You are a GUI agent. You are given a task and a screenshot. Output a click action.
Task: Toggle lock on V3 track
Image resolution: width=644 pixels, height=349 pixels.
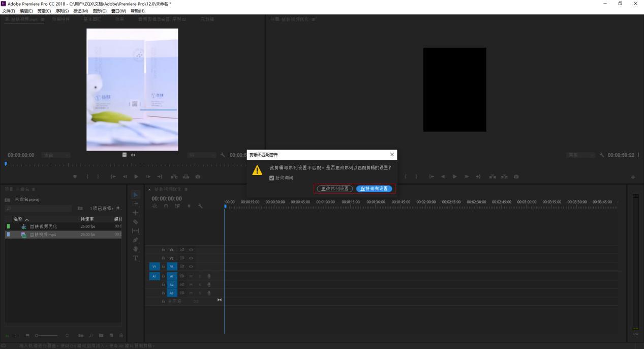(x=163, y=250)
